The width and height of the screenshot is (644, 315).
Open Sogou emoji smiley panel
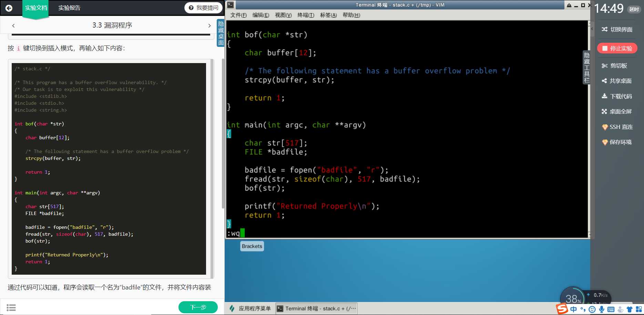coord(592,309)
